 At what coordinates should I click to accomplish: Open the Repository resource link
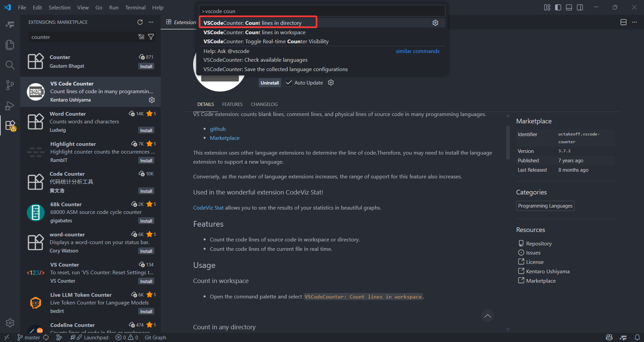pyautogui.click(x=539, y=243)
